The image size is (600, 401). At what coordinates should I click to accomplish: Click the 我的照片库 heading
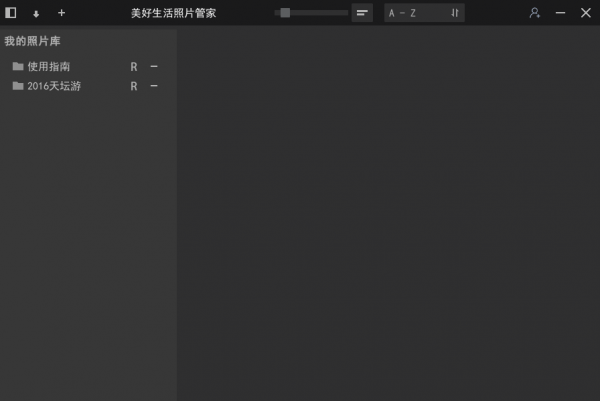tap(33, 41)
